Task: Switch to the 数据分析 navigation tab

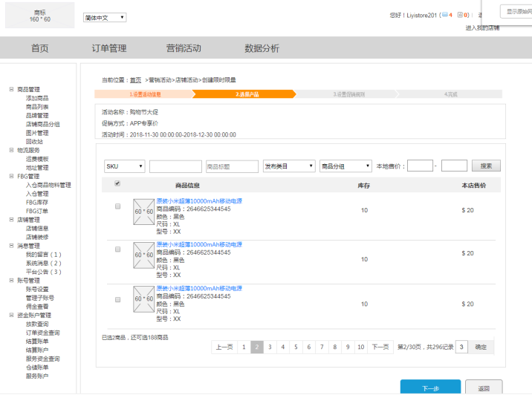Action: point(262,48)
